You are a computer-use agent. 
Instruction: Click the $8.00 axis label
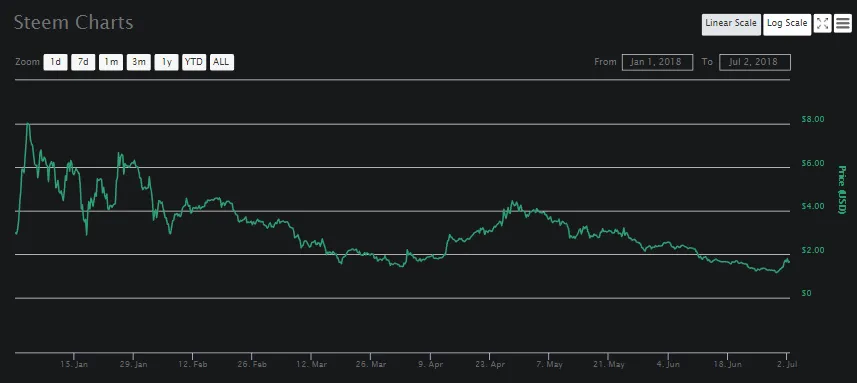pyautogui.click(x=812, y=119)
